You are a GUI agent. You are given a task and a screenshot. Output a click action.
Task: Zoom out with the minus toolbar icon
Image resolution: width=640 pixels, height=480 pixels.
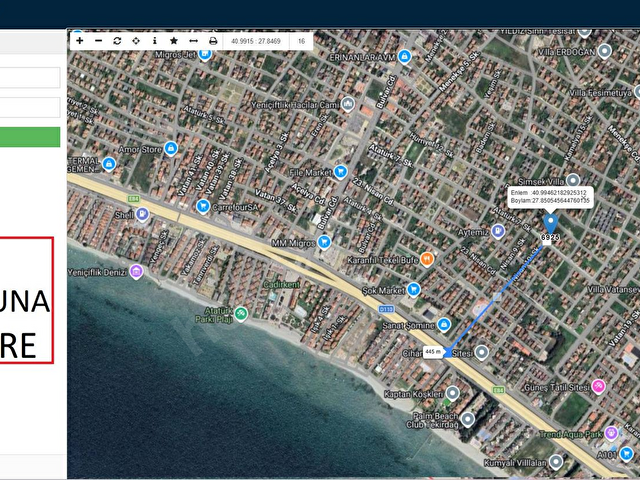(98, 41)
